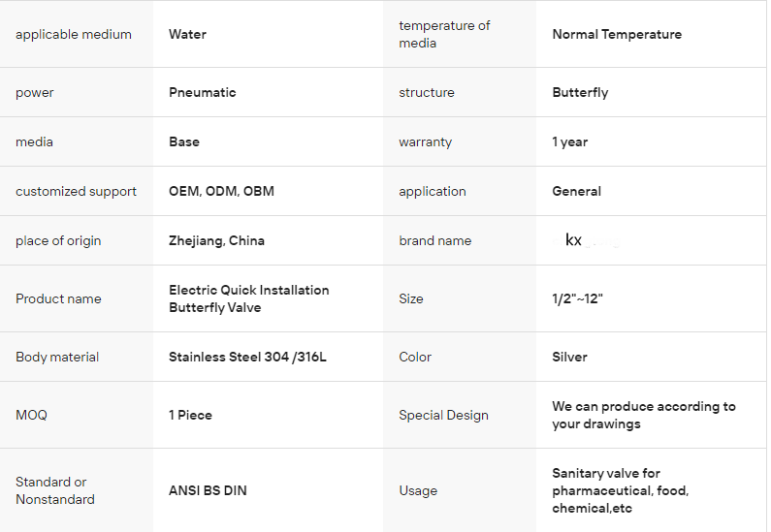Click the 'Standard or Nonstandard' label
The width and height of the screenshot is (771, 532).
click(x=55, y=490)
